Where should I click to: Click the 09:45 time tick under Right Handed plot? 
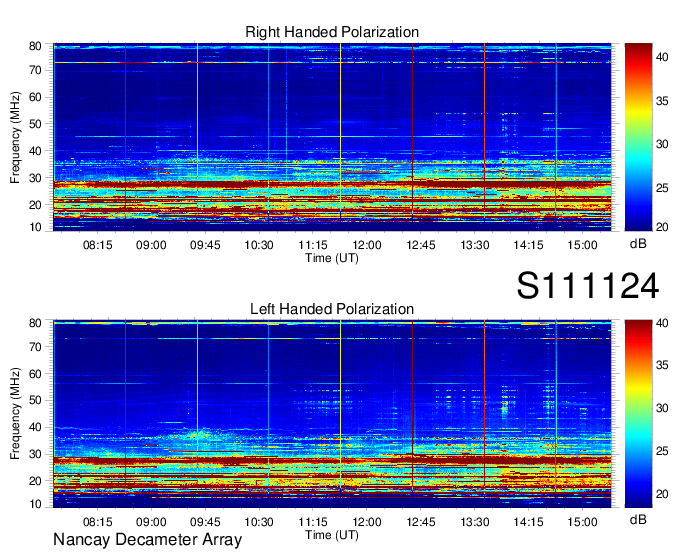click(x=205, y=245)
